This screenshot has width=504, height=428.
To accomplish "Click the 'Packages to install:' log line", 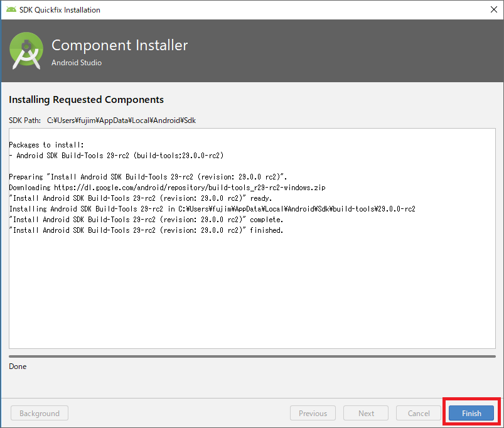I will click(x=46, y=145).
